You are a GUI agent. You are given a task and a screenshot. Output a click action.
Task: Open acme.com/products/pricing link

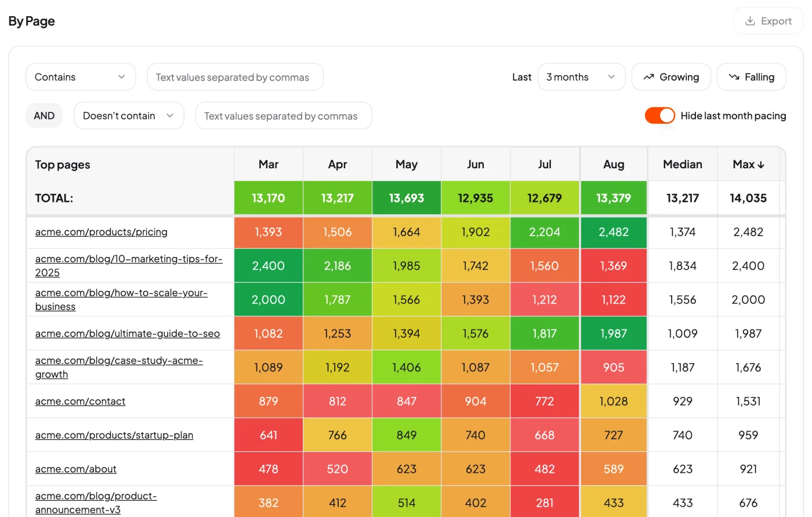101,232
